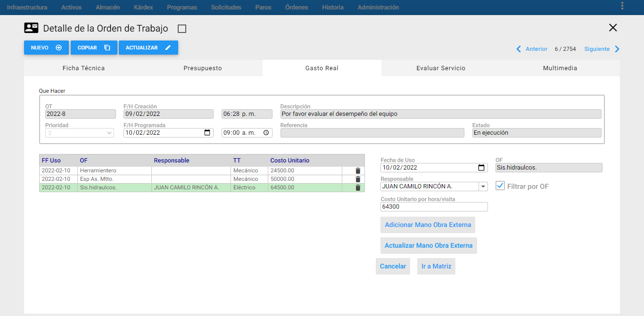Delete the Sis.hidraulcos. row with trash icon
Screen dimensions: 644x316
(x=358, y=187)
